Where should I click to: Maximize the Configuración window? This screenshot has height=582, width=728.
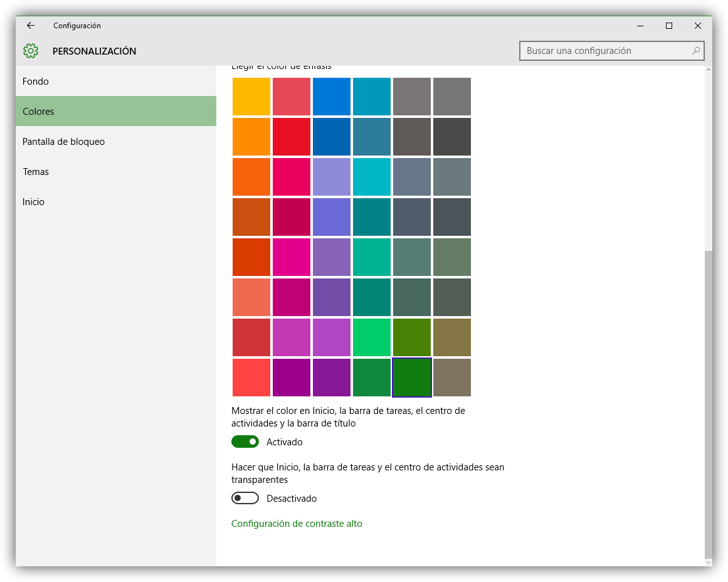669,26
